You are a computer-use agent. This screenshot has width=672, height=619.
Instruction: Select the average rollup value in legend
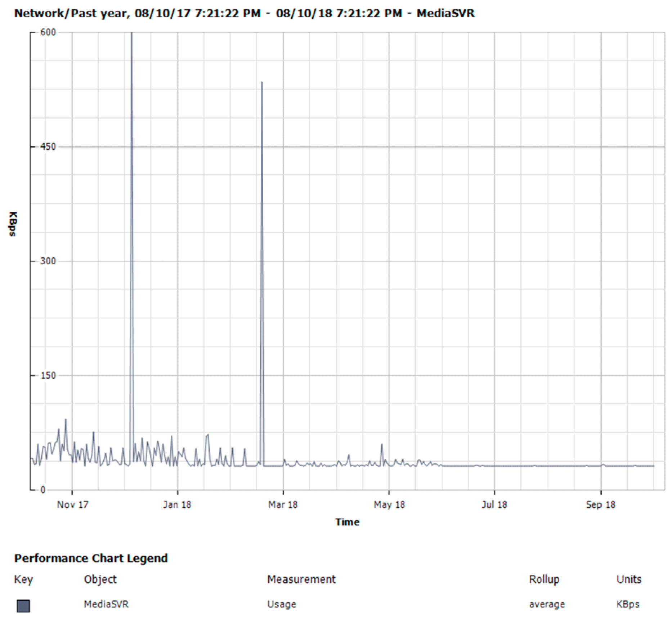click(x=547, y=604)
